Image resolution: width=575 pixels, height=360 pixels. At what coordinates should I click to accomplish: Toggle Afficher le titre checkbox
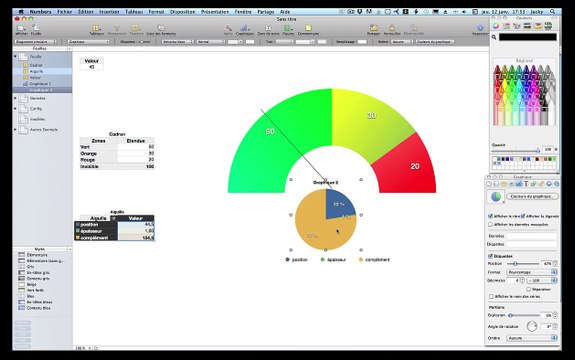click(x=491, y=216)
